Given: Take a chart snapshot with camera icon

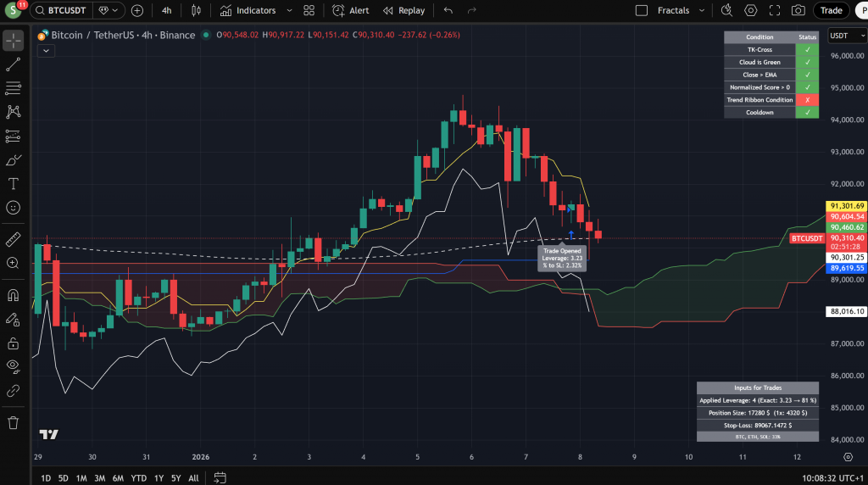Looking at the screenshot, I should click(x=798, y=10).
